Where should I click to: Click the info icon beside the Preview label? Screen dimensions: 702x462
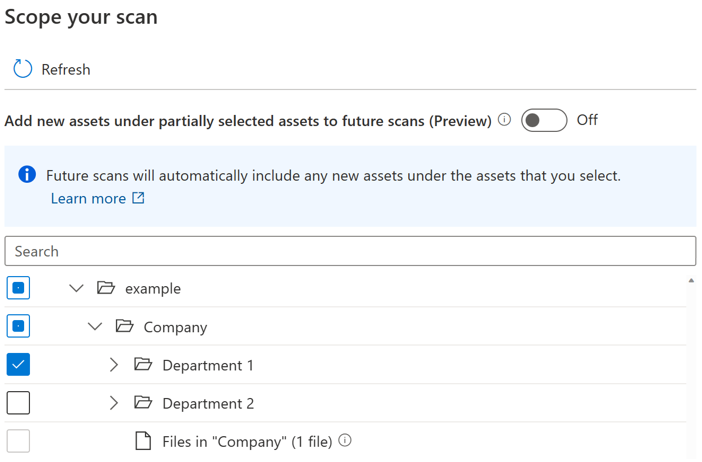pos(505,120)
